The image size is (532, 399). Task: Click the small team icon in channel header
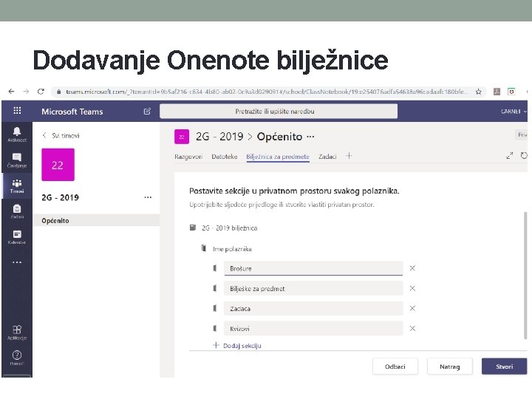click(182, 137)
